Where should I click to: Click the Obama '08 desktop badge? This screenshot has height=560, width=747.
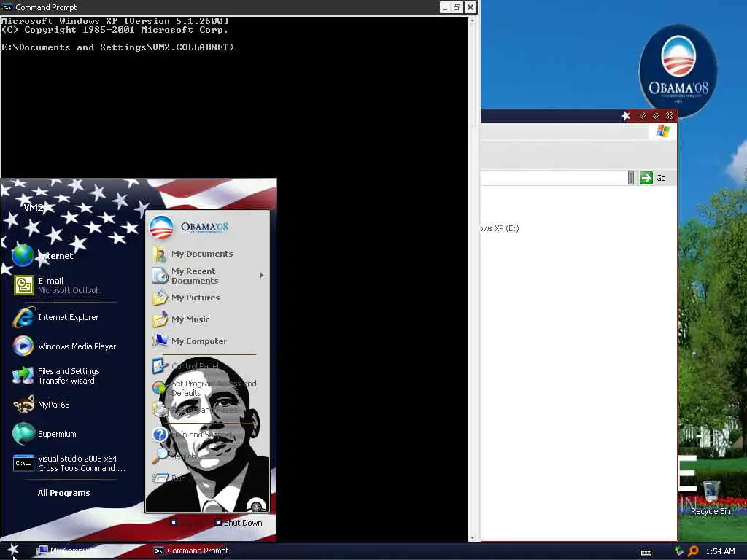point(678,70)
